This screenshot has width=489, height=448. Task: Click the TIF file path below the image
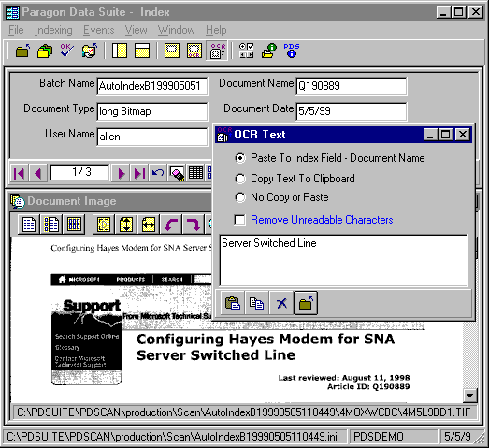pos(244,412)
